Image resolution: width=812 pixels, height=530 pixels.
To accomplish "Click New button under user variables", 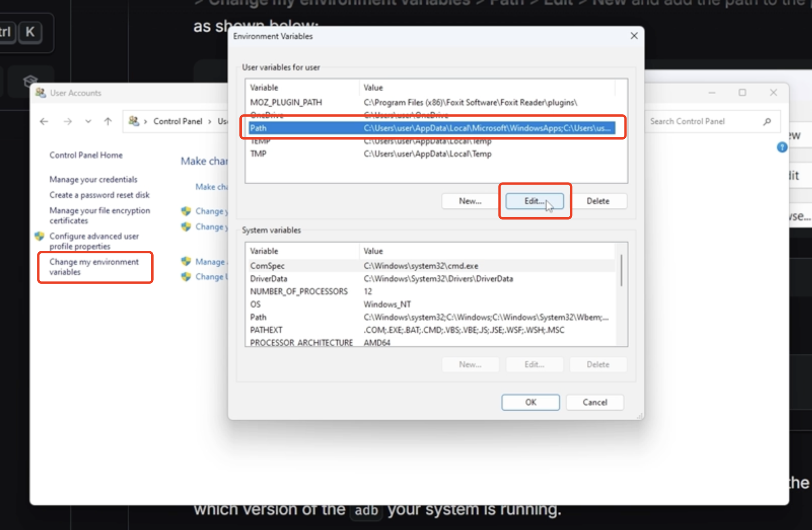I will point(470,201).
